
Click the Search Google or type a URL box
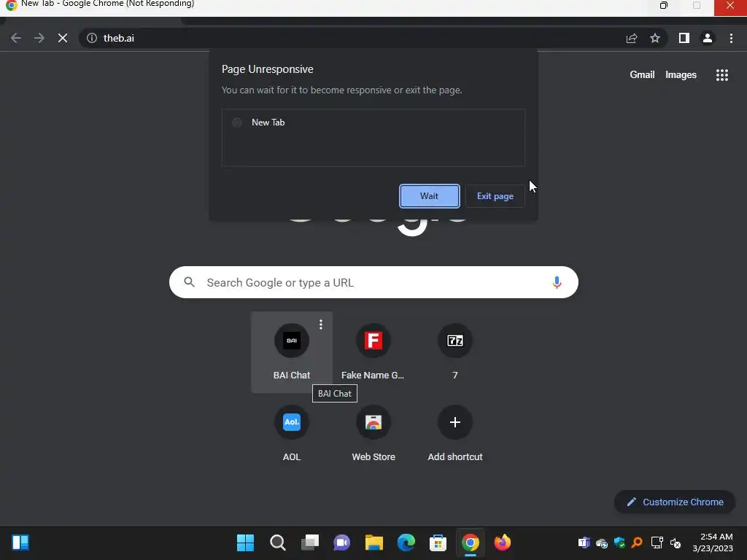[x=373, y=282]
